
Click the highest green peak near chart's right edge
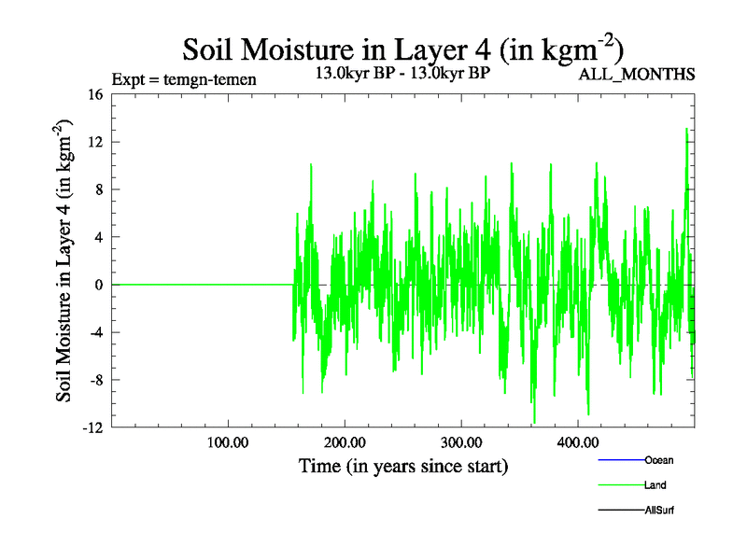(686, 131)
